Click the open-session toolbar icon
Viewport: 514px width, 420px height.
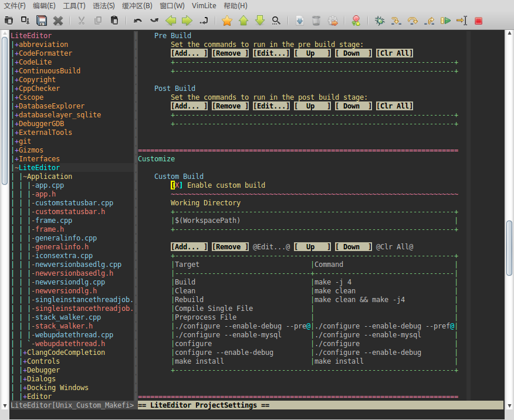click(25, 21)
